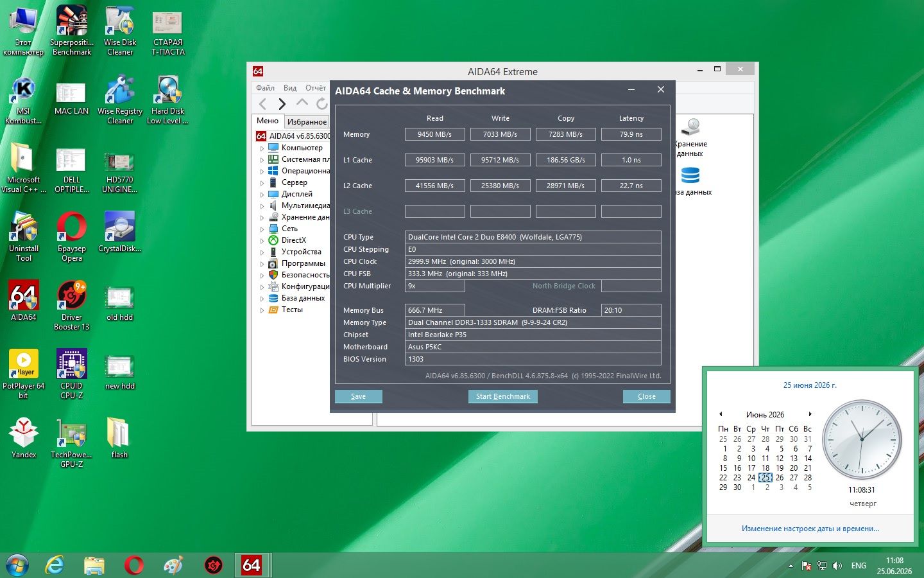Select the MSI Kombustor desktop icon
924x578 pixels.
(x=23, y=100)
